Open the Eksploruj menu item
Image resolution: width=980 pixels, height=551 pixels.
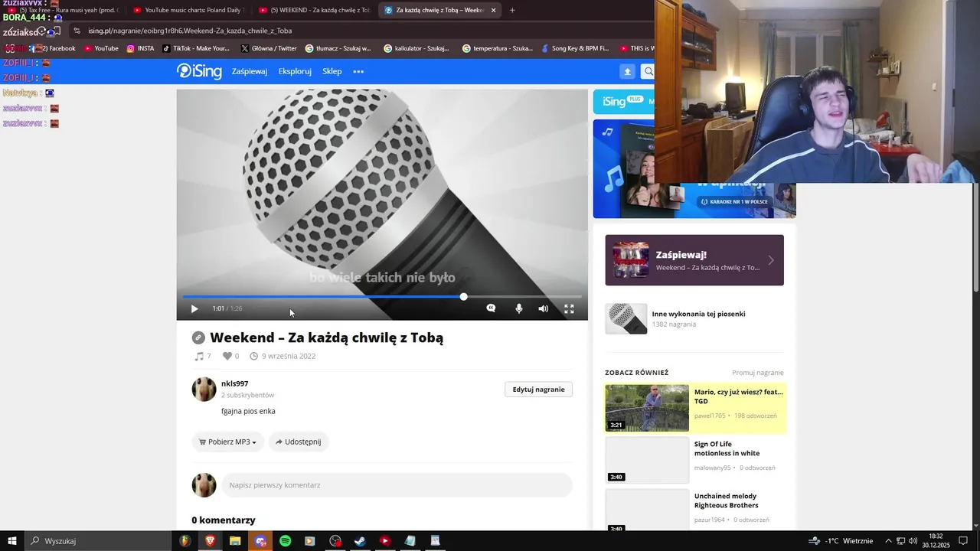(295, 71)
